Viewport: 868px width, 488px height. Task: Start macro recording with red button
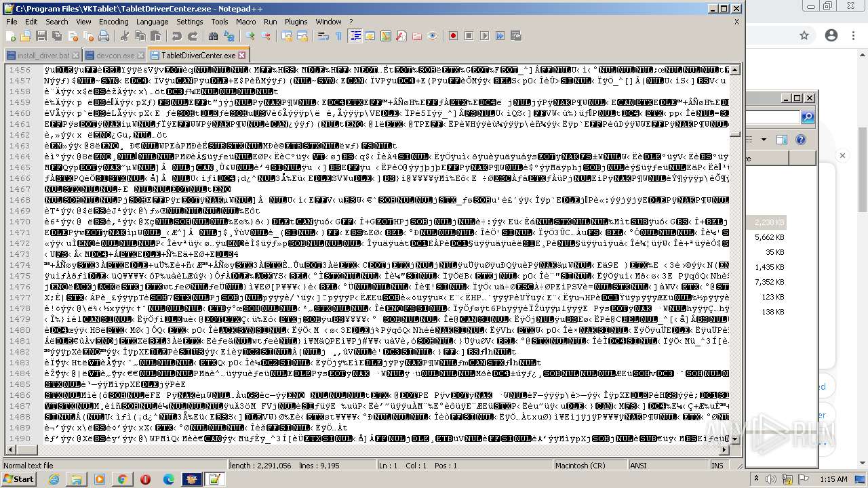coord(454,36)
